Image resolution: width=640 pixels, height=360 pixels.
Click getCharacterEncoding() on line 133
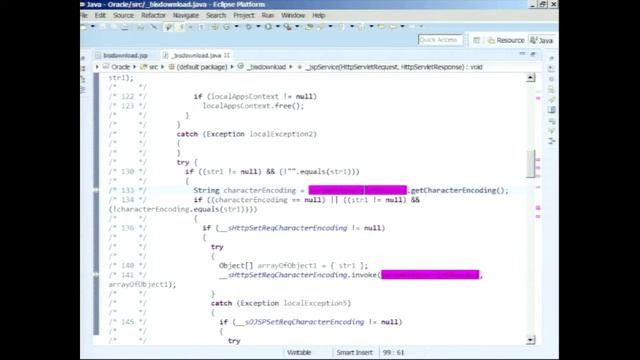click(458, 190)
